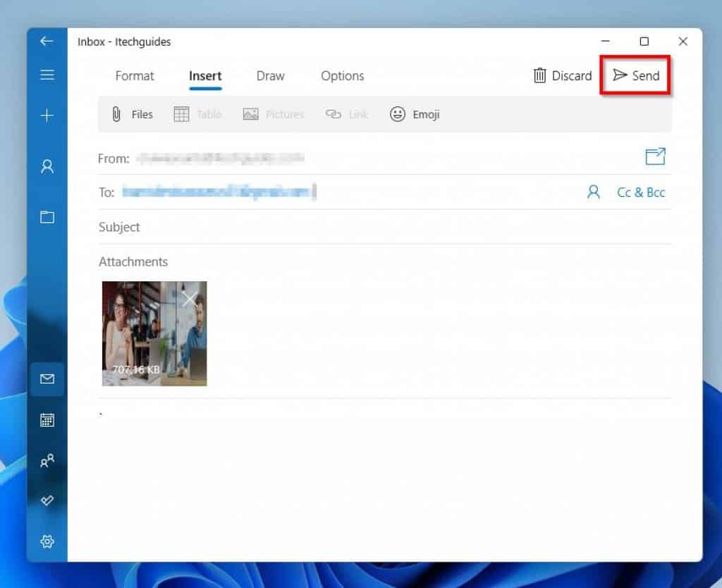
Task: Open To Do via the checkmark icon
Action: pyautogui.click(x=47, y=501)
